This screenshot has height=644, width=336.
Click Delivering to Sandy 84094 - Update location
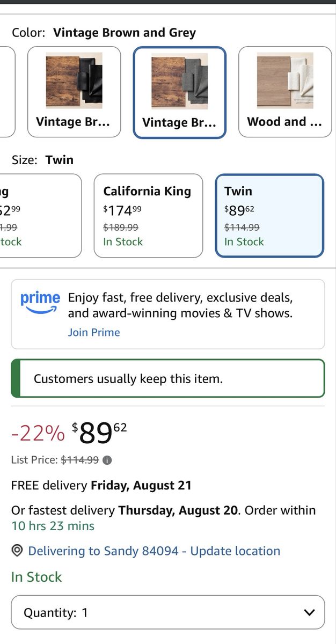(154, 551)
